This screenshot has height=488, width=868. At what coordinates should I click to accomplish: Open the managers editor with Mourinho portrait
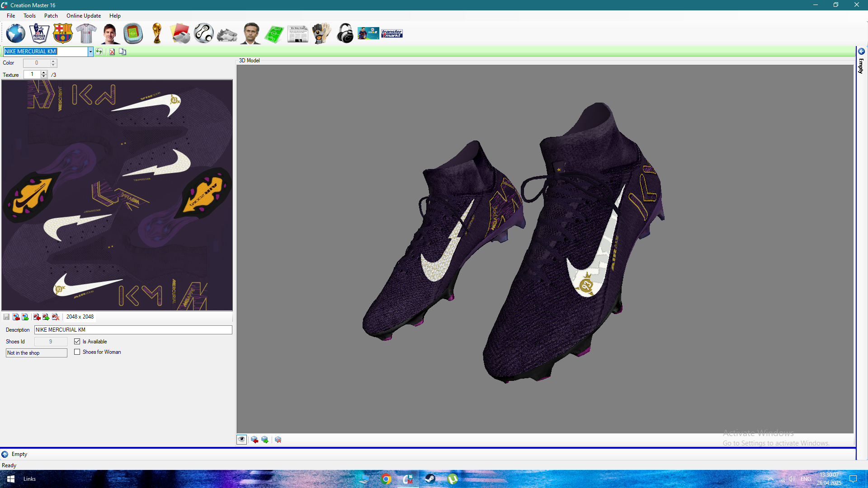[250, 33]
